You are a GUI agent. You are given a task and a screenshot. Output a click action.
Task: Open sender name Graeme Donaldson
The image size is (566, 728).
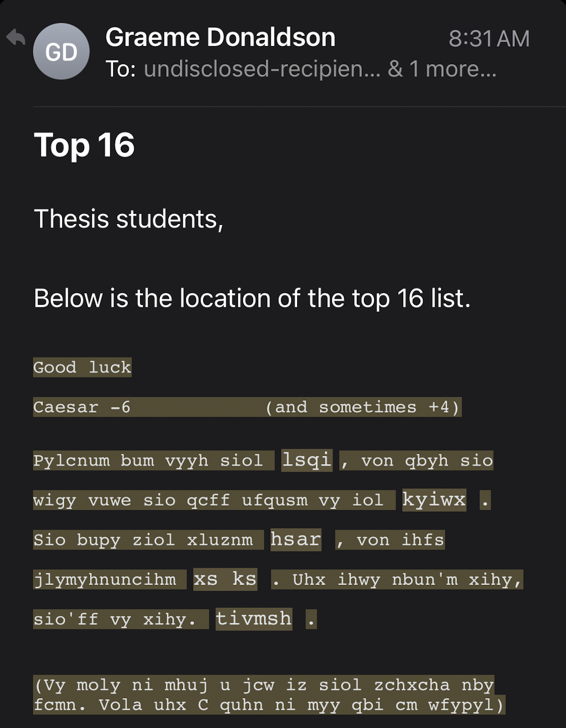click(x=220, y=37)
